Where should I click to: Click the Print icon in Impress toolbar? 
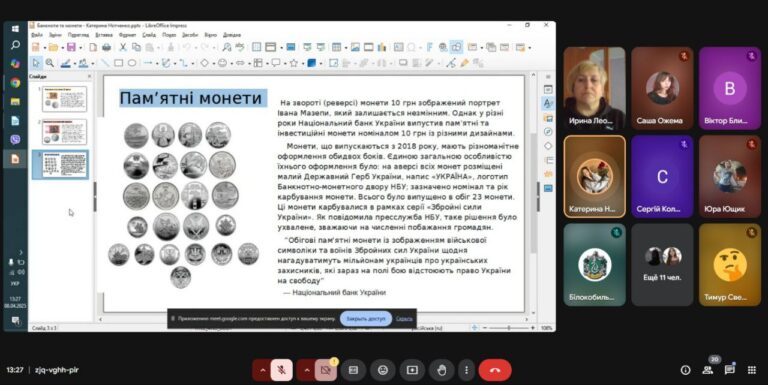[106, 48]
